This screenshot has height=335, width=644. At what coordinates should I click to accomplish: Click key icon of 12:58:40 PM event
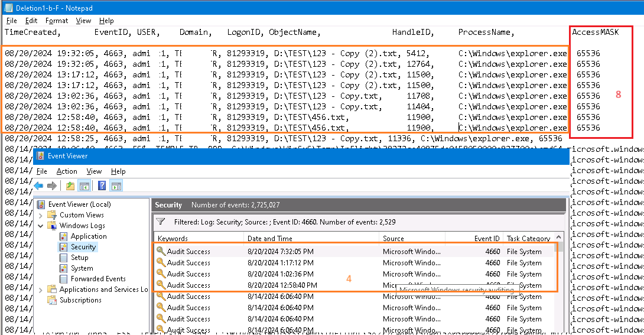point(161,285)
